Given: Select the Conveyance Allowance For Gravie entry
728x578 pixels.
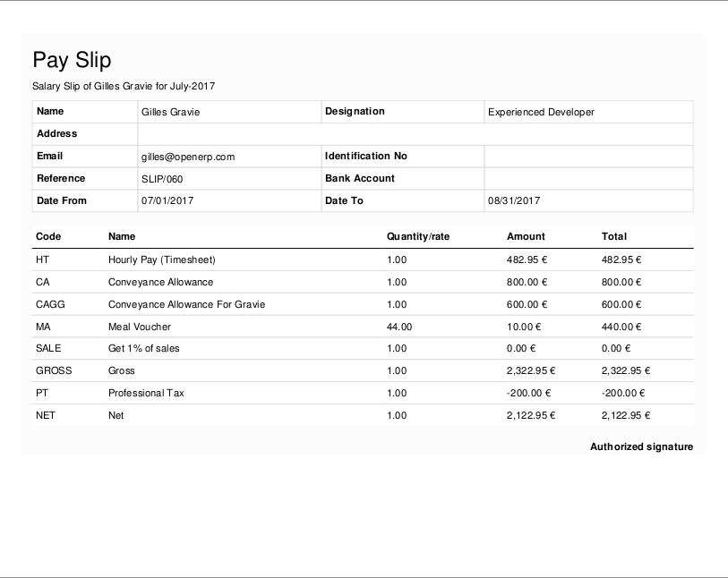Looking at the screenshot, I should (186, 304).
